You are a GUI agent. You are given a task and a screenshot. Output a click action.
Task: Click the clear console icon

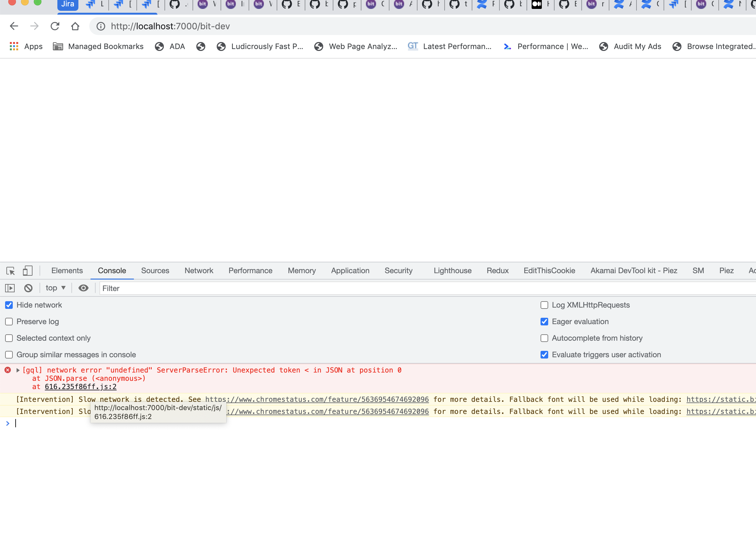pyautogui.click(x=28, y=288)
